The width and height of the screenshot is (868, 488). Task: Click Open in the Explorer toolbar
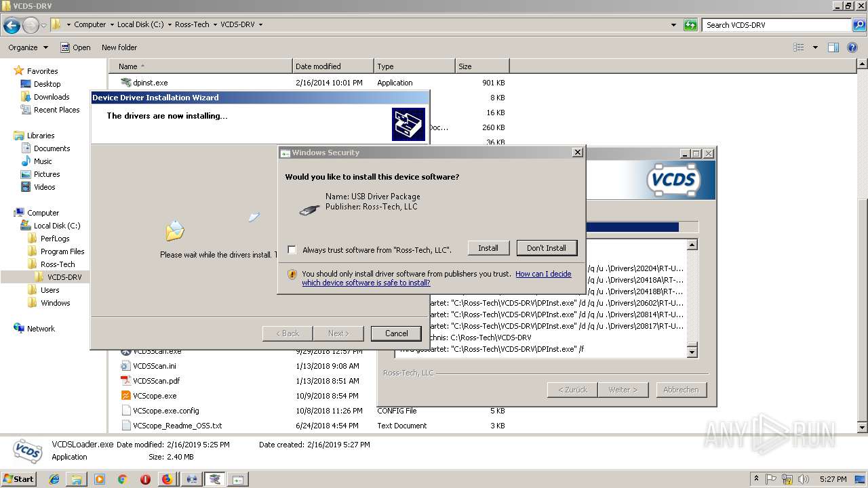(75, 47)
